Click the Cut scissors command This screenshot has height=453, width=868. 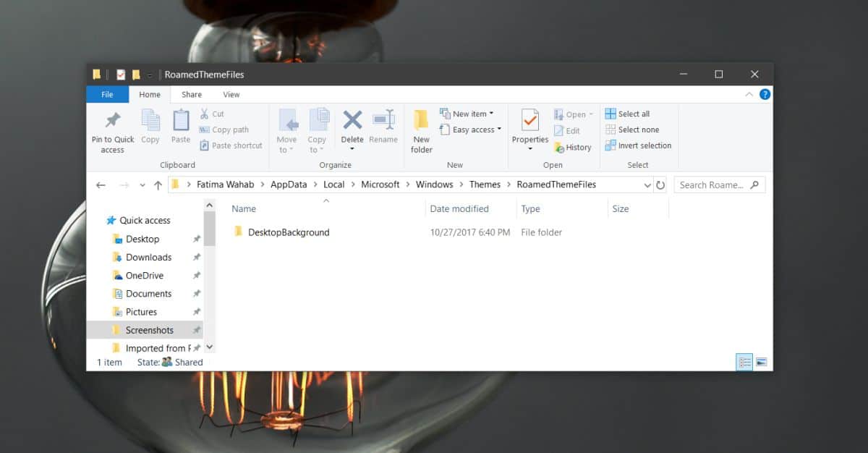[x=212, y=114]
